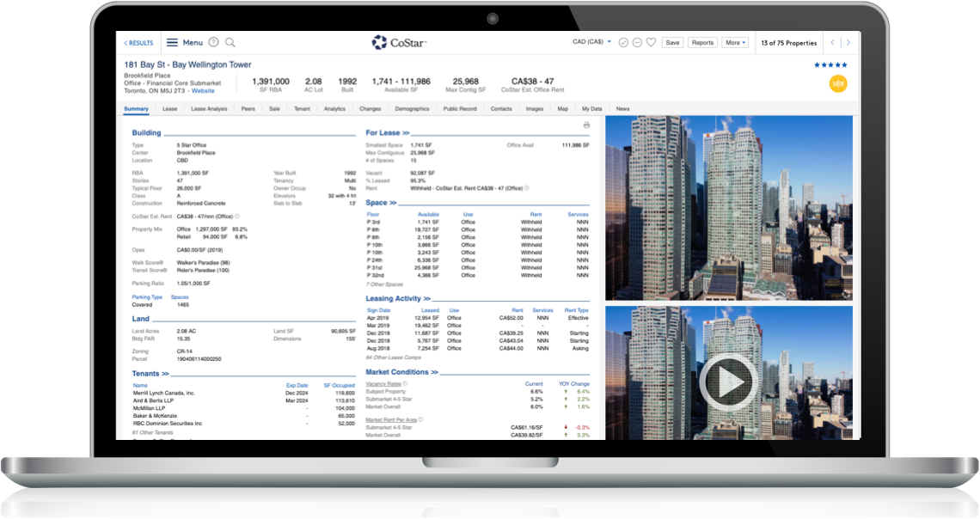Go to previous property arrow
This screenshot has width=980, height=519.
(832, 42)
